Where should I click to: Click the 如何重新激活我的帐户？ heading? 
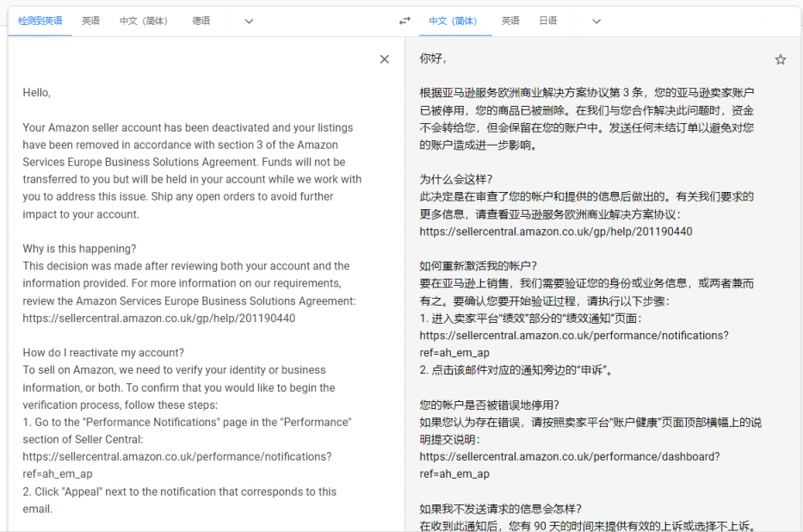point(478,266)
